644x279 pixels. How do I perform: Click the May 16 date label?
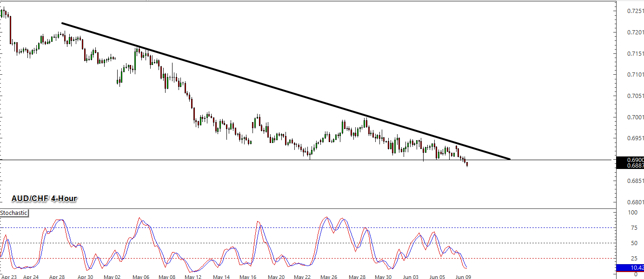[x=248, y=277]
